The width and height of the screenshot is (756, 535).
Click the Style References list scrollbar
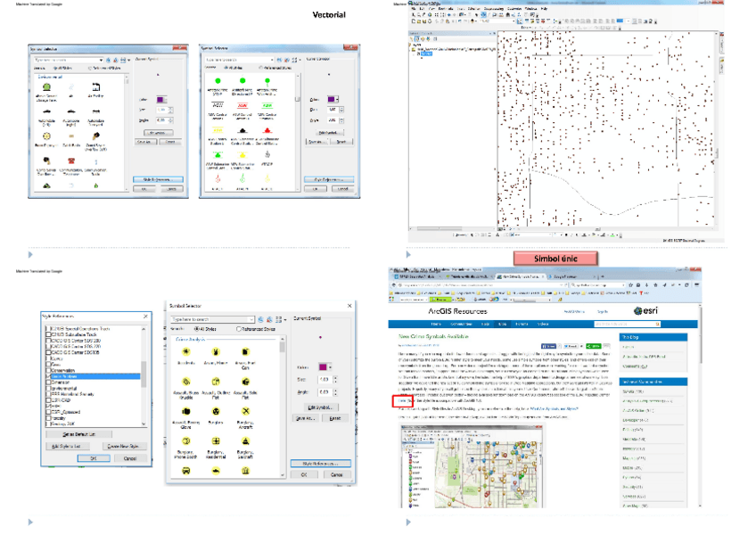click(x=144, y=373)
